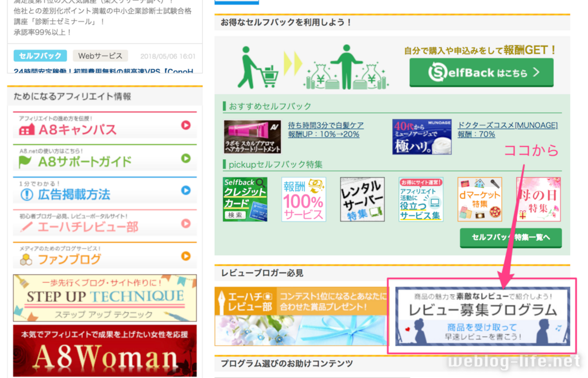Click the プログラム選びのお助けコンテンツ heading
Image resolution: width=588 pixels, height=378 pixels.
(287, 364)
